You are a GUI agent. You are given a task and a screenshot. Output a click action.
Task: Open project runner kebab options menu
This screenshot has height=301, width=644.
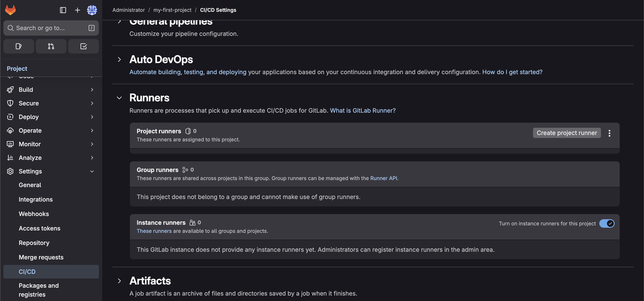(609, 133)
